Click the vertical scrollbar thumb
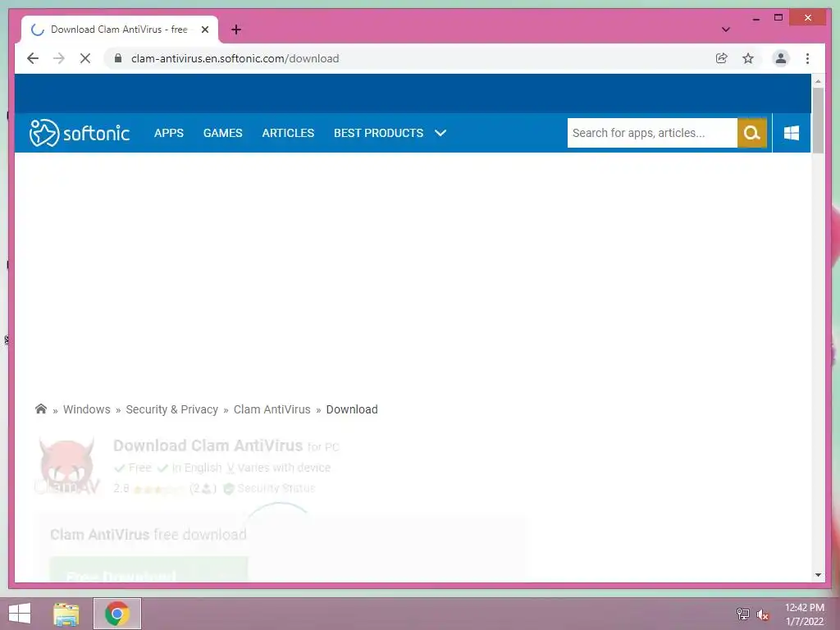The image size is (840, 630). coord(818,120)
